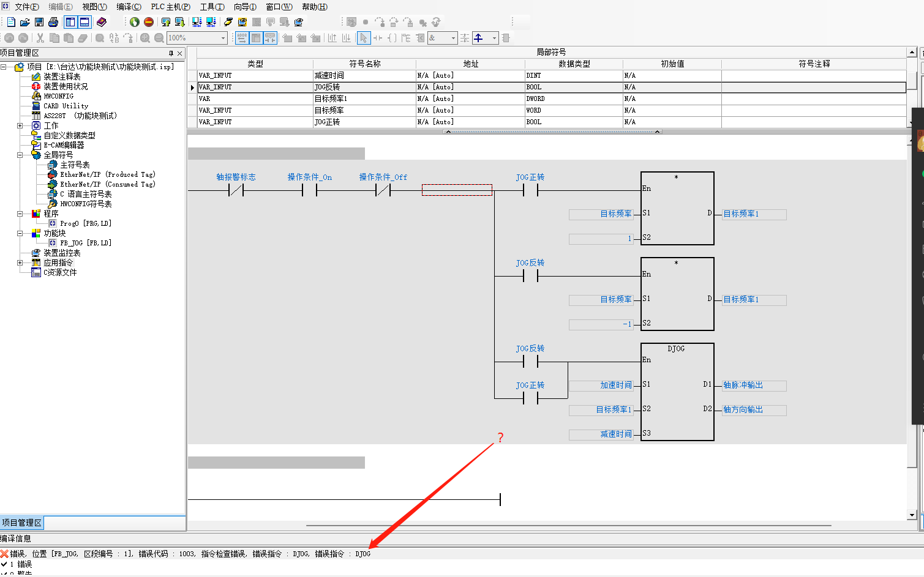Click the zoom in magnifier icon

tap(145, 38)
